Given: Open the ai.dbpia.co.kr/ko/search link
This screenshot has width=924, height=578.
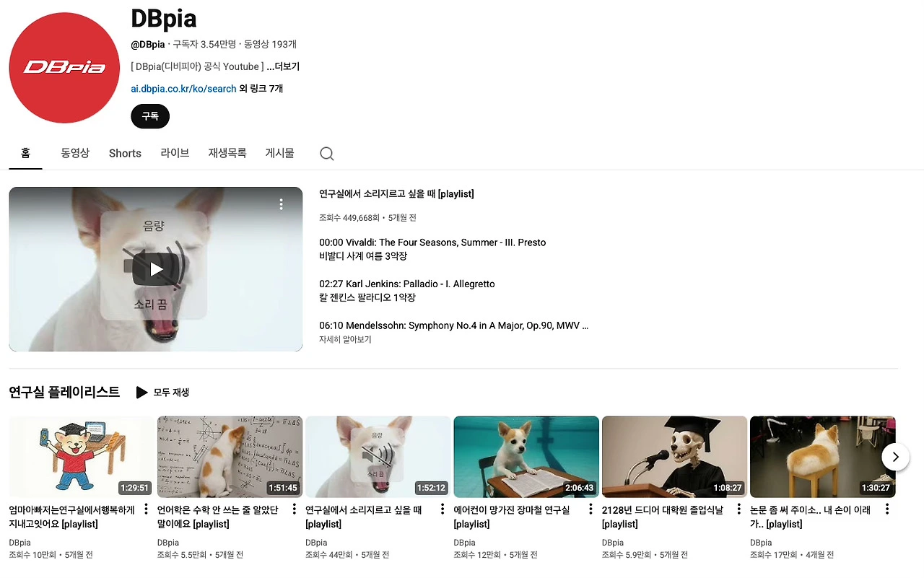Looking at the screenshot, I should click(183, 89).
